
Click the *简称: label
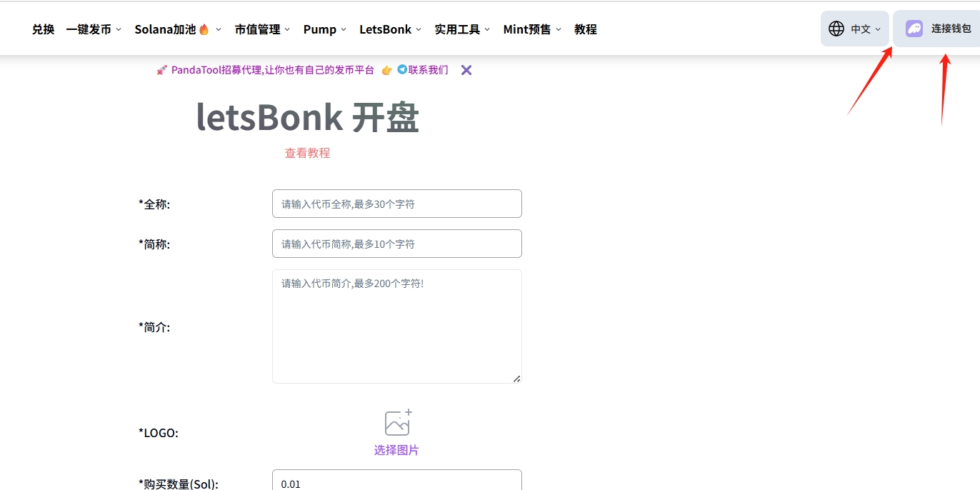click(x=154, y=244)
